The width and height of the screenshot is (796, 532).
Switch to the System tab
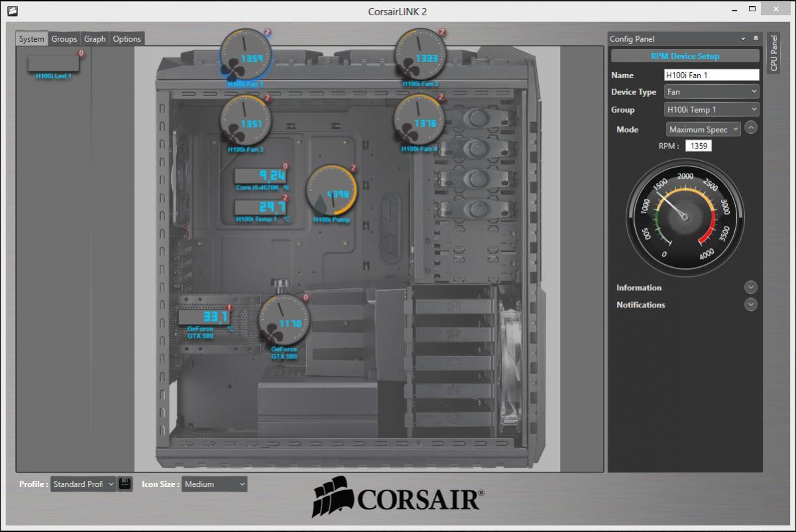[x=32, y=39]
